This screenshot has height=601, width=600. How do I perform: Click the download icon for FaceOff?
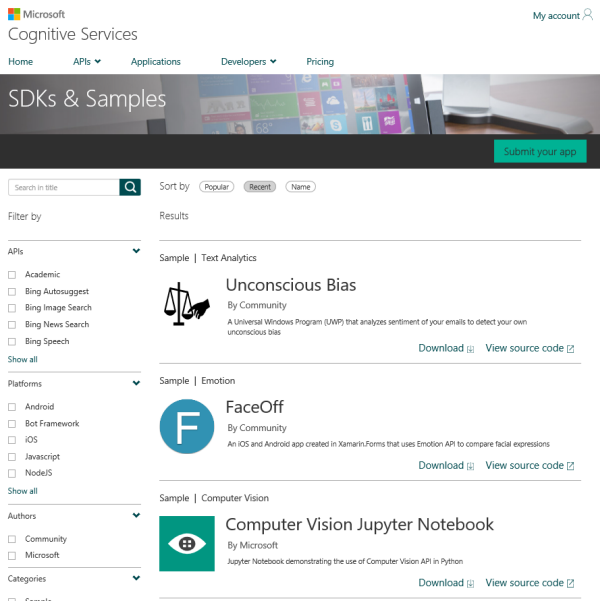pyautogui.click(x=470, y=466)
